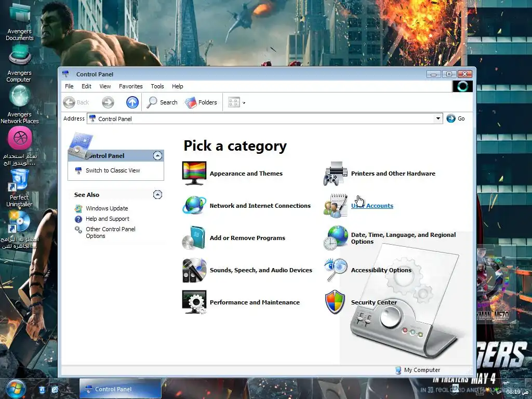This screenshot has width=532, height=399.
Task: Expand the Address bar dropdown
Action: [x=438, y=118]
